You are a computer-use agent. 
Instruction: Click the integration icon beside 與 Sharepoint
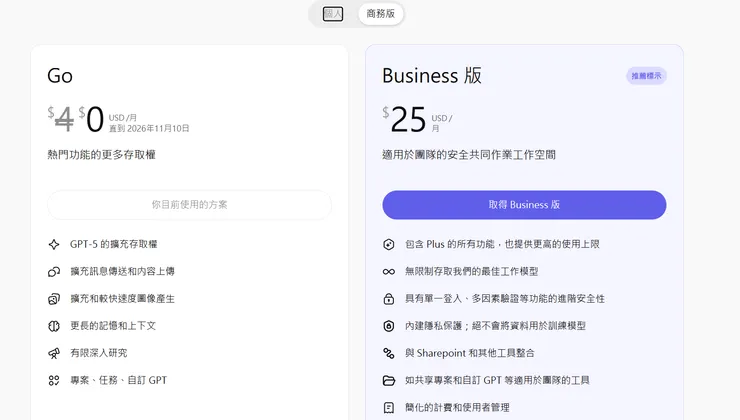tap(388, 353)
